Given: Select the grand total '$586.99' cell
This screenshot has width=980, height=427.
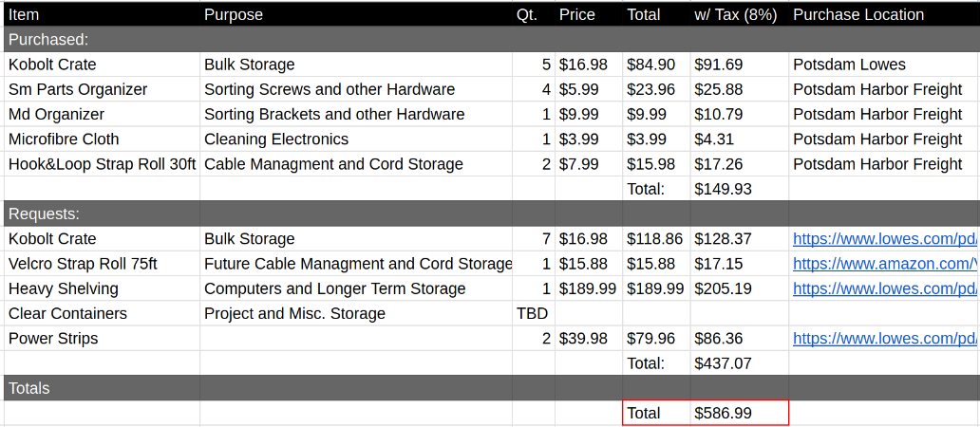Looking at the screenshot, I should tap(740, 414).
